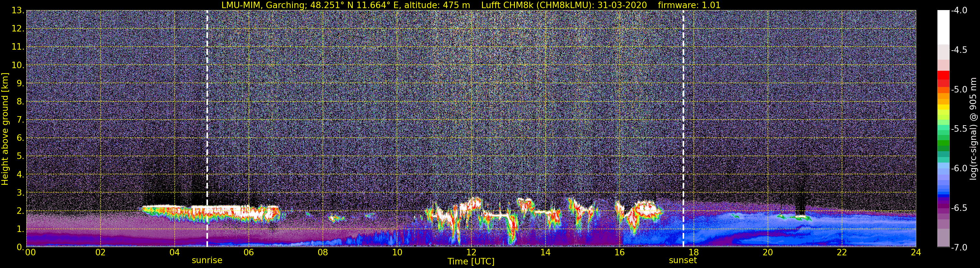Click the y-axis tick label '10.'
The image size is (980, 268).
coord(18,65)
